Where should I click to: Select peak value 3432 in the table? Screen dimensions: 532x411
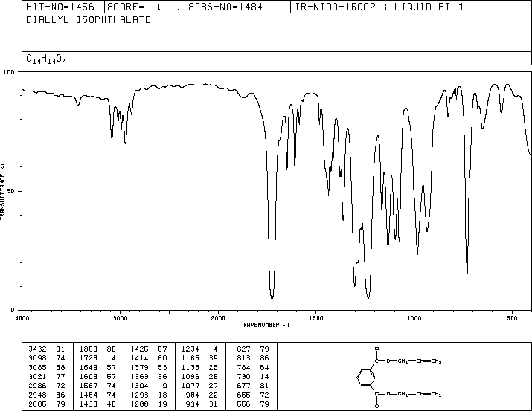37,349
